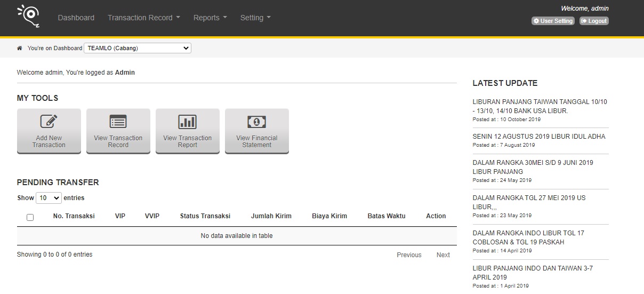Click the home icon in breadcrumb bar
The height and width of the screenshot is (294, 644).
(x=20, y=48)
